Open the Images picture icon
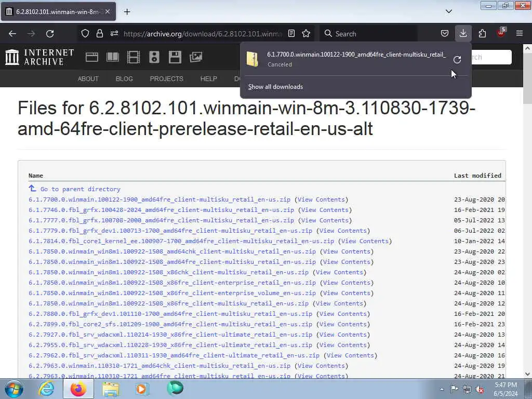The image size is (532, 399). click(196, 57)
